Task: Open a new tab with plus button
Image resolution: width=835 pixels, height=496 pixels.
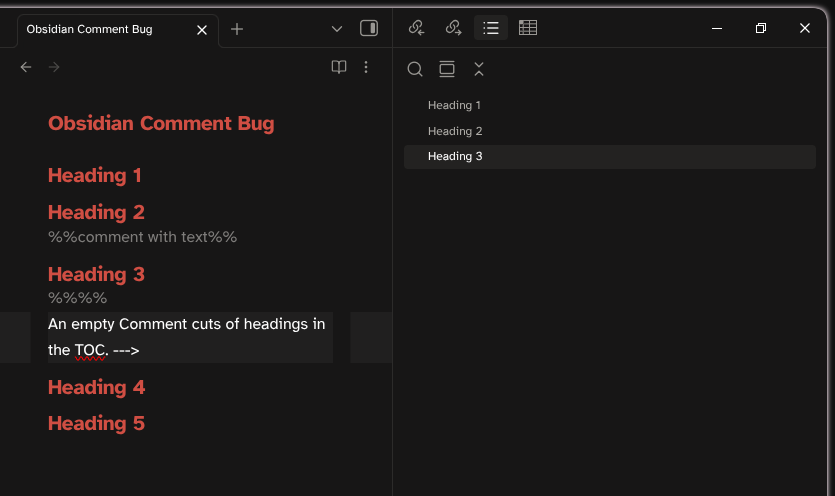Action: [237, 29]
